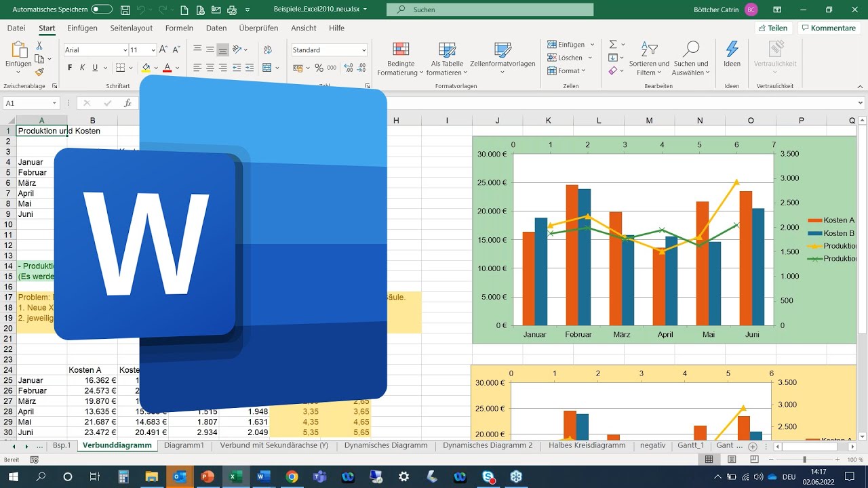Screen dimensions: 868x488
Task: Click the thousands separator 000 icon
Action: tap(332, 68)
